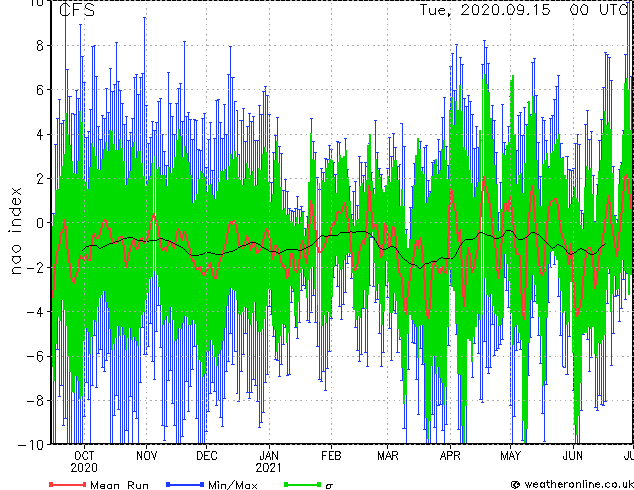Screen dimensions: 634x490
Task: Click the y-axis value 0
Action: pyautogui.click(x=40, y=223)
